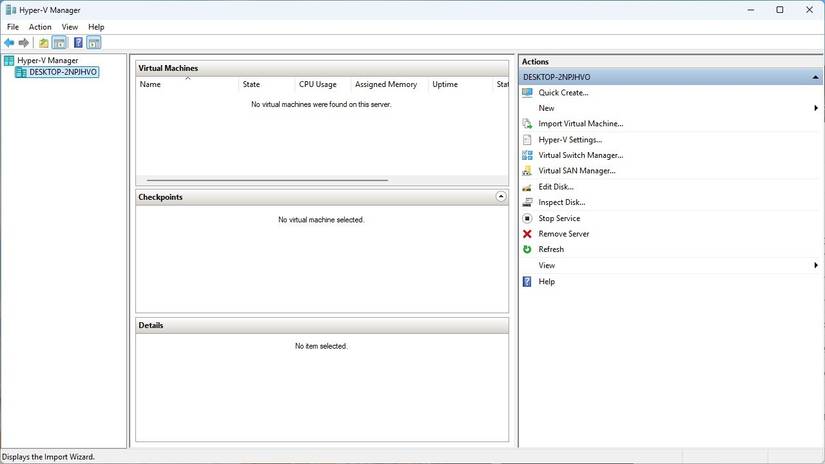Click the Hyper-V Manager title bar app icon
The width and height of the screenshot is (825, 464).
(x=11, y=9)
